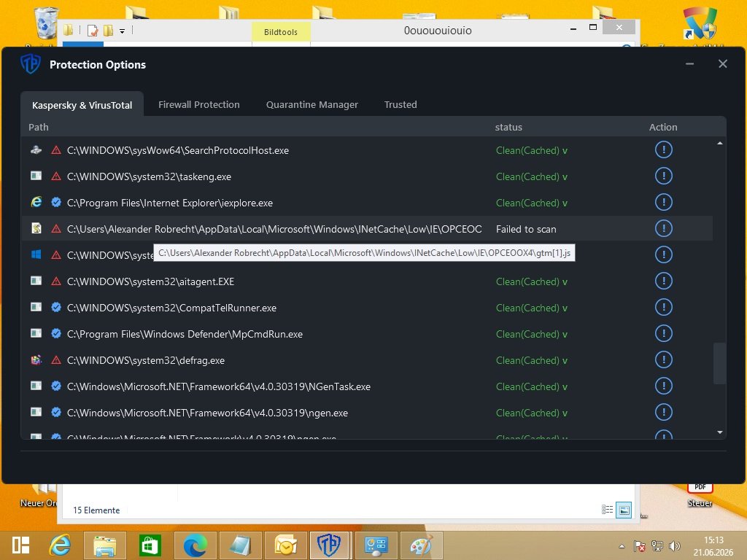Image resolution: width=747 pixels, height=560 pixels.
Task: Click red warning icon beside SearchProtocolHost.exe
Action: [55, 150]
